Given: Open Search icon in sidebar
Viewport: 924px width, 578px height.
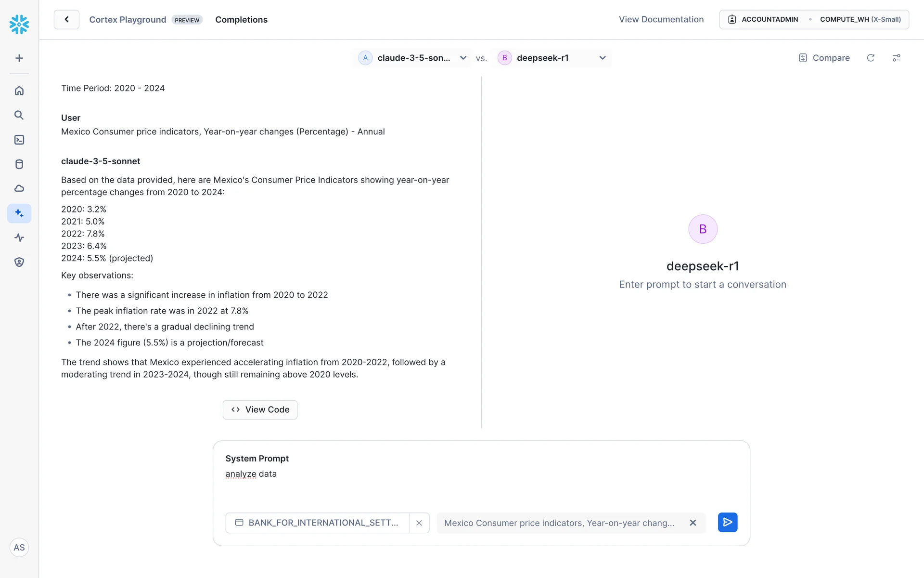Looking at the screenshot, I should (19, 115).
